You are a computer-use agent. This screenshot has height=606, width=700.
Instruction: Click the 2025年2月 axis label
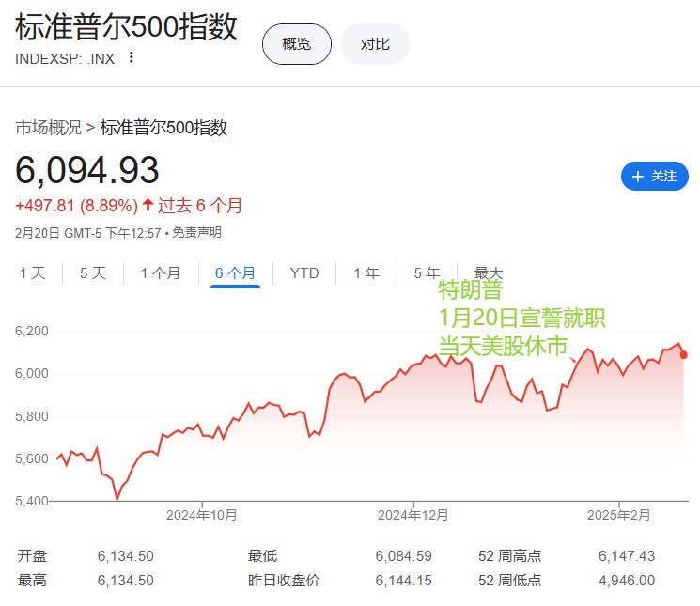pyautogui.click(x=619, y=515)
